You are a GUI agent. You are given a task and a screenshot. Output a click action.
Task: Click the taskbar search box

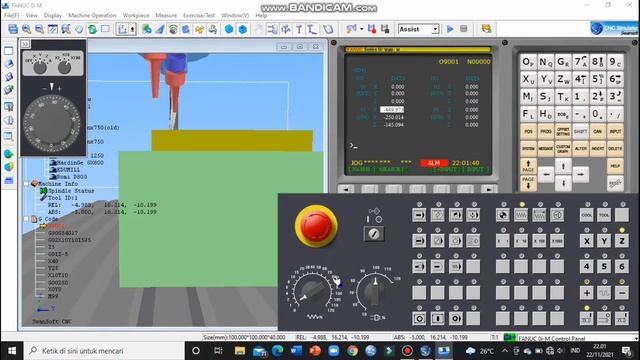click(104, 351)
